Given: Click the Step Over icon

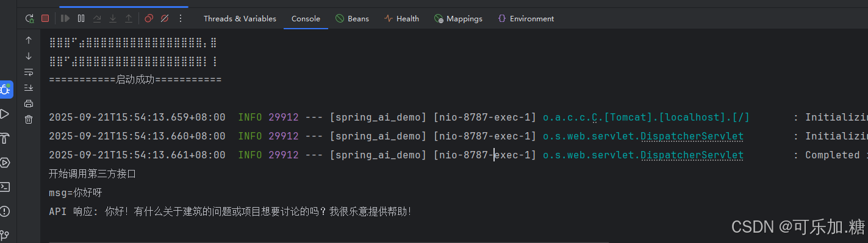Looking at the screenshot, I should (97, 19).
